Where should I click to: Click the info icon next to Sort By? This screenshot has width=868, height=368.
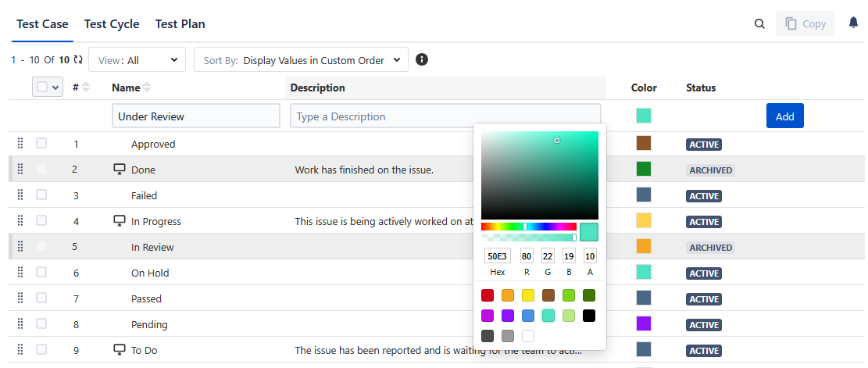click(x=422, y=59)
